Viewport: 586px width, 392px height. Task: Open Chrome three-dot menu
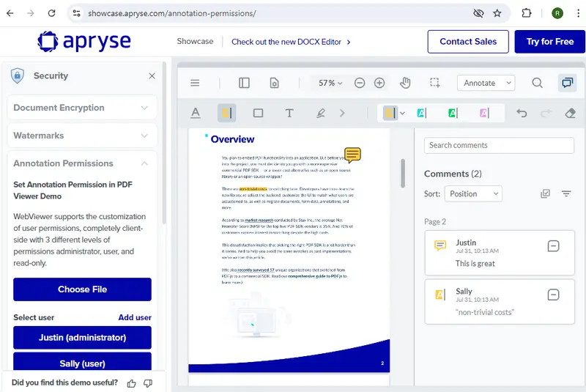[x=578, y=13]
